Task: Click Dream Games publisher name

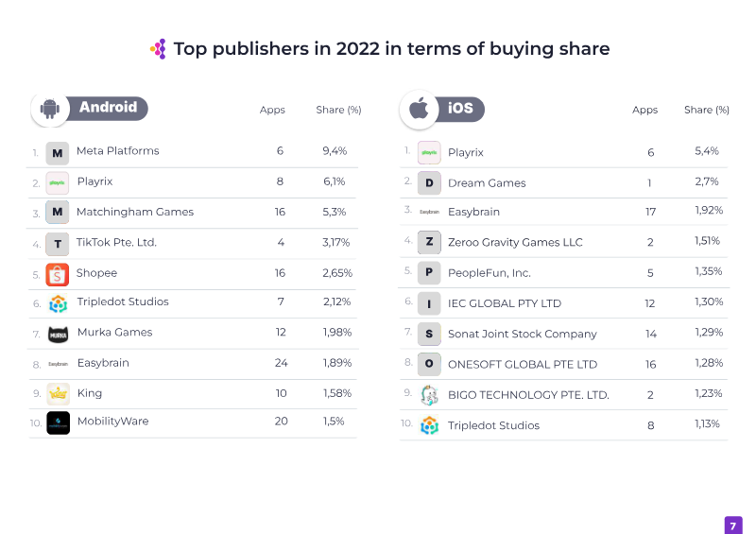Action: (487, 183)
